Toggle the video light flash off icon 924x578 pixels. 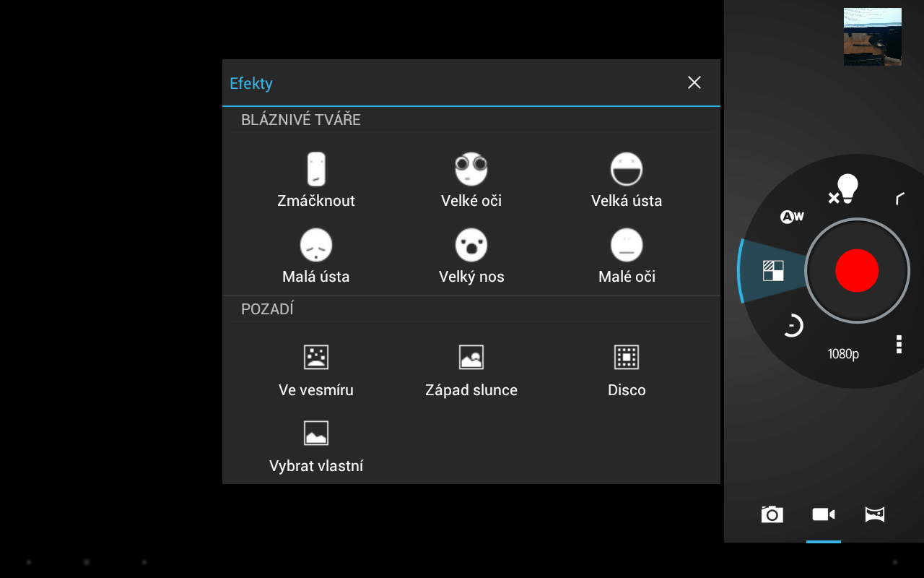tap(843, 190)
